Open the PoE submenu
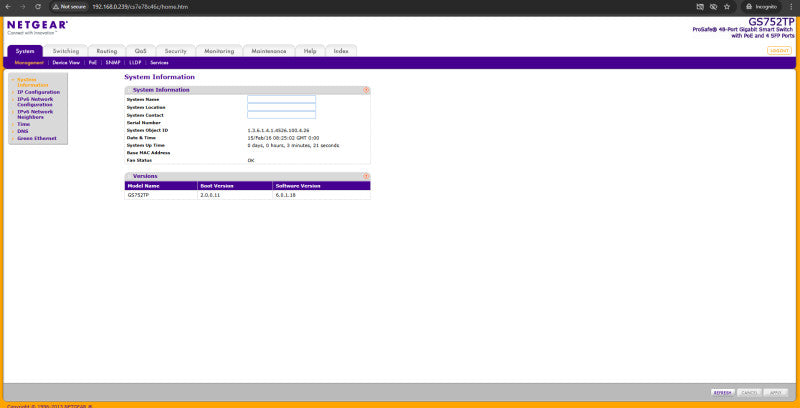This screenshot has width=800, height=408. [x=93, y=63]
